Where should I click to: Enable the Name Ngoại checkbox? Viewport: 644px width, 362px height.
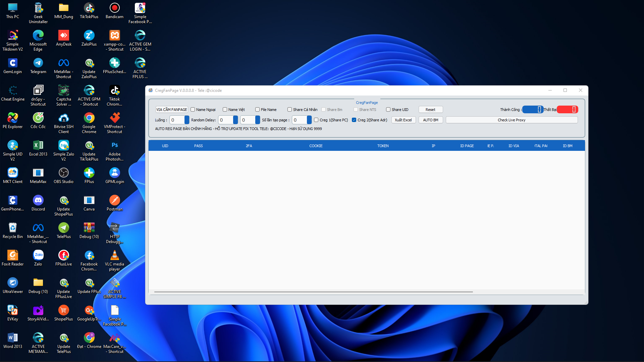pos(193,110)
